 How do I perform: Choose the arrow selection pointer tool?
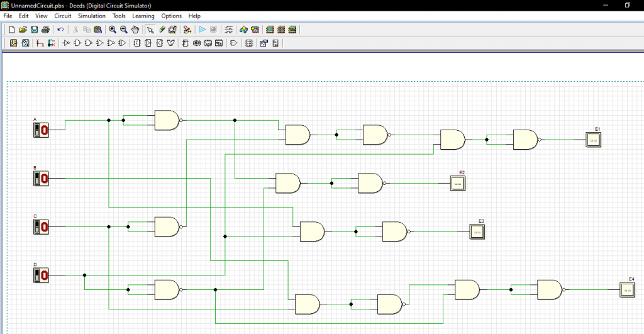[x=150, y=30]
